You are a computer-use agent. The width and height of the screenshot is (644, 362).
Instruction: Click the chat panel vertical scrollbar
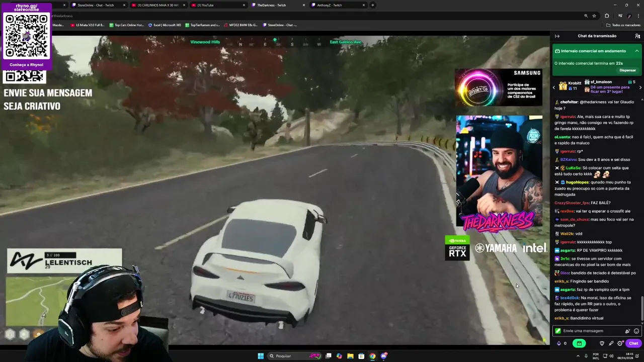point(642,308)
